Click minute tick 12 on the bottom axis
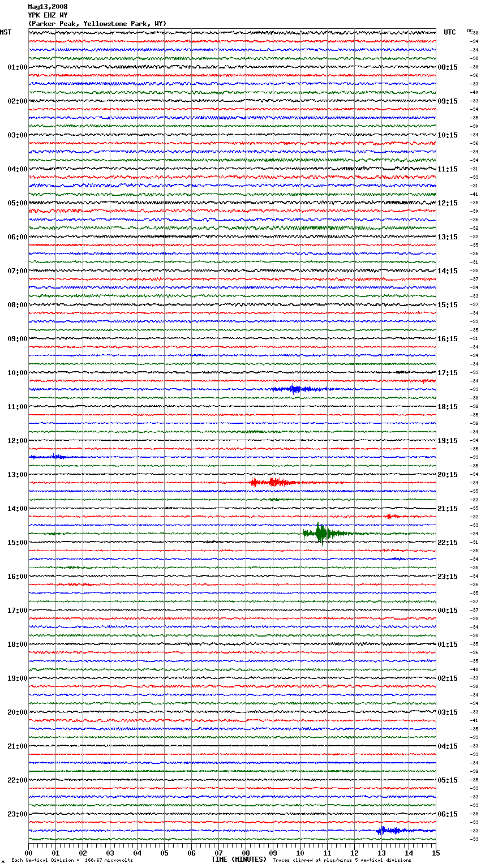 (x=354, y=853)
